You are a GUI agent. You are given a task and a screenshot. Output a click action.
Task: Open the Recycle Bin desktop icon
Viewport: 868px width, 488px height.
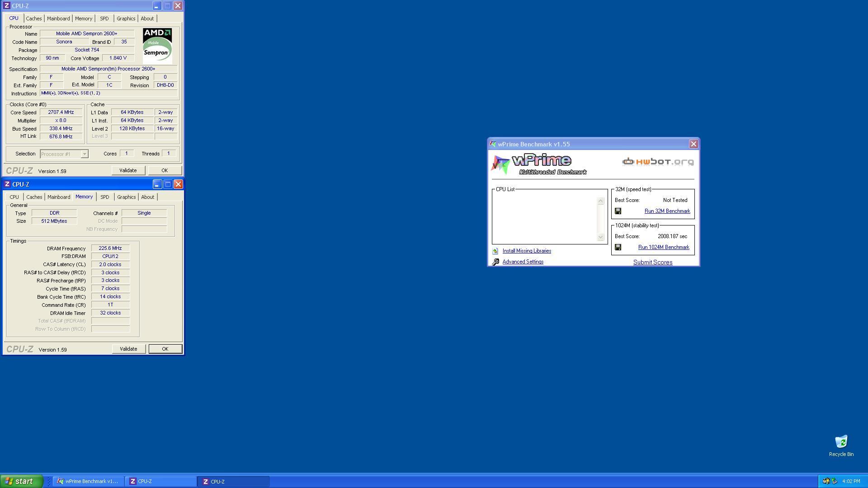(841, 446)
